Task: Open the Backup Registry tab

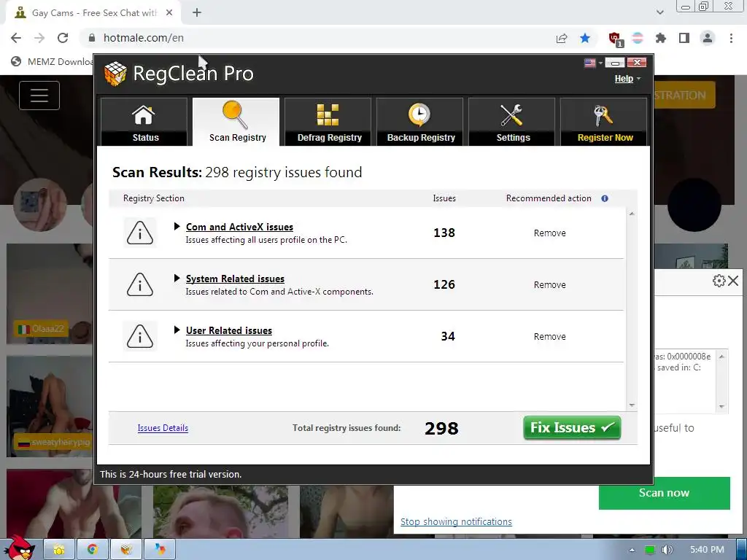Action: [x=419, y=122]
